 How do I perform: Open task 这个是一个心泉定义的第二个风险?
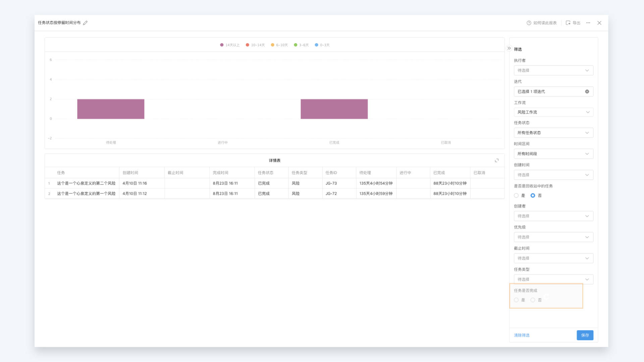[x=86, y=183]
